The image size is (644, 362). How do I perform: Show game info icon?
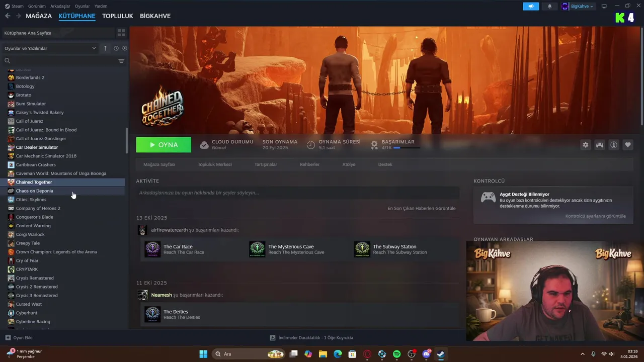tap(614, 145)
